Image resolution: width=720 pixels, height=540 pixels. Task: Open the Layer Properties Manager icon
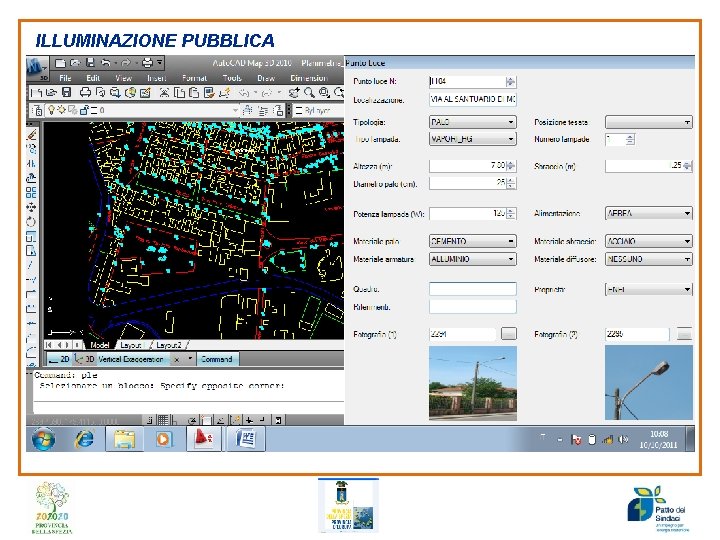click(37, 110)
